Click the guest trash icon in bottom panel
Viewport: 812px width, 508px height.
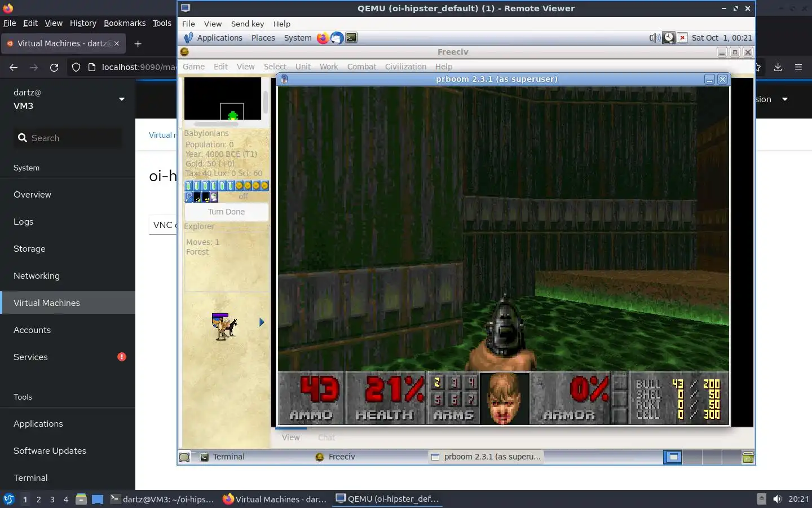[x=748, y=457]
